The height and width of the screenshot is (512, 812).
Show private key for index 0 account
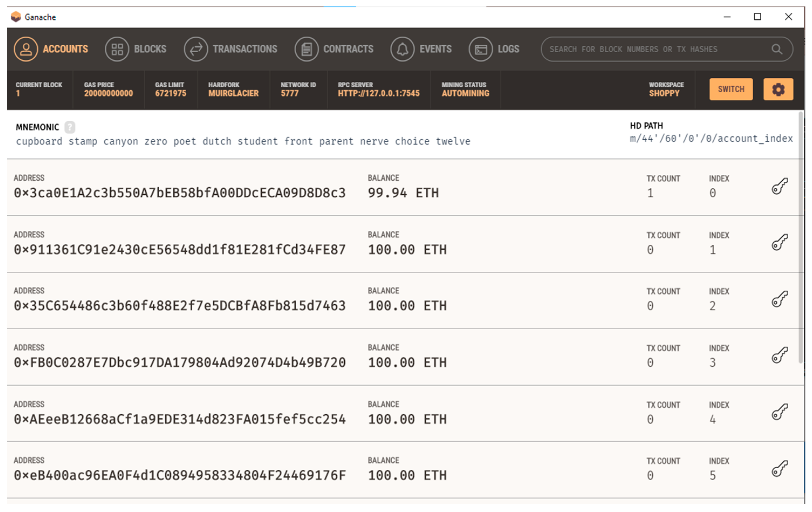point(780,186)
